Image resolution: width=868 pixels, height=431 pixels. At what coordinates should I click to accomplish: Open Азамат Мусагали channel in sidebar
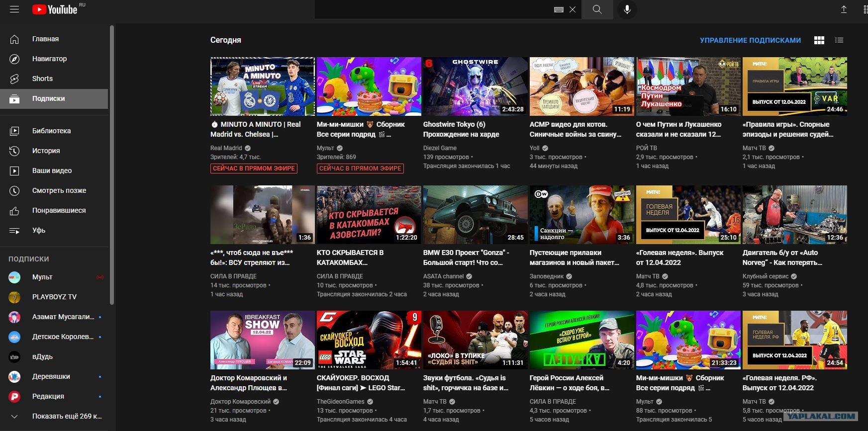coord(54,317)
